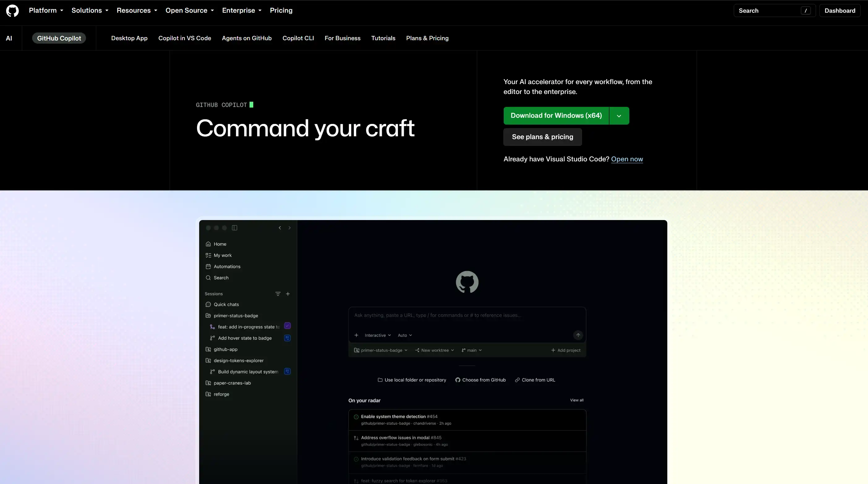
Task: Choose from GitHub option
Action: pos(481,380)
